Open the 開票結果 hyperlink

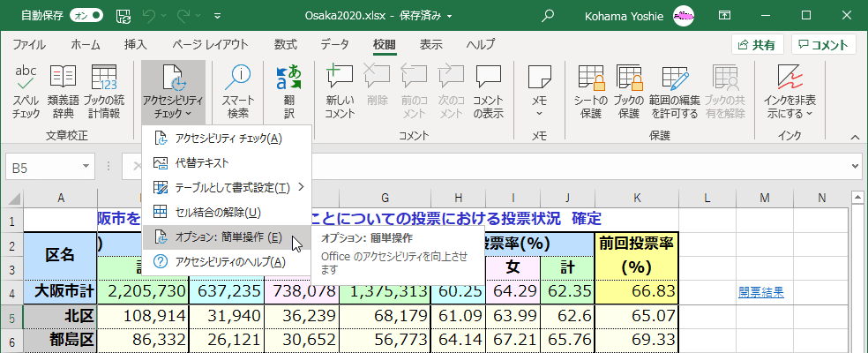tap(760, 293)
